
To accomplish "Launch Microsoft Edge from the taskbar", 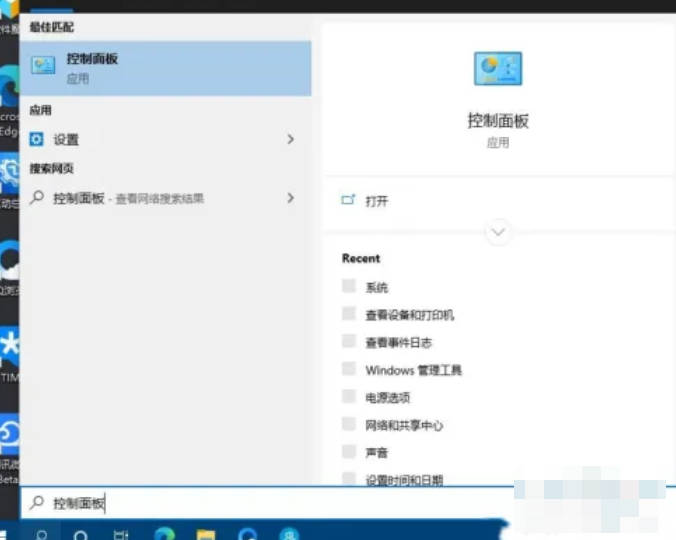I will (x=165, y=534).
